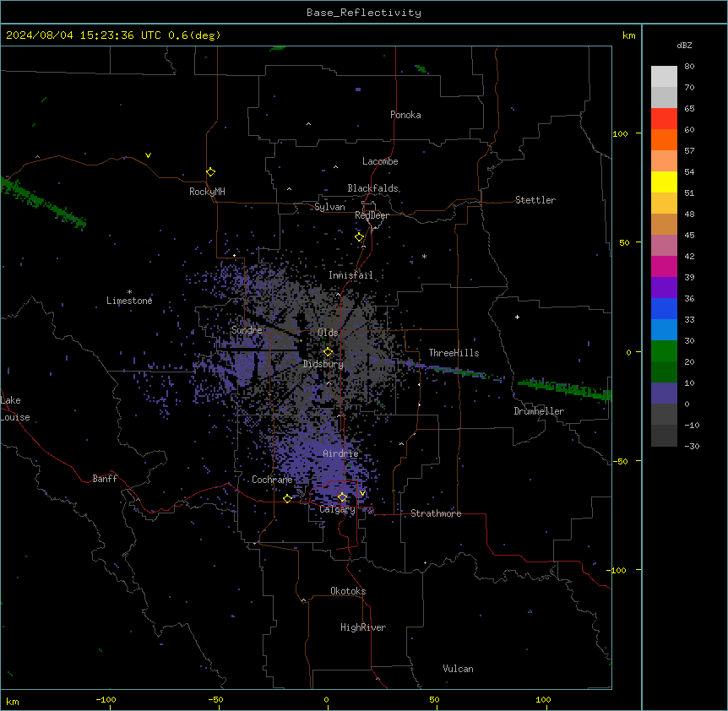Click the Lake Louise label
The width and height of the screenshot is (728, 711).
(x=15, y=409)
